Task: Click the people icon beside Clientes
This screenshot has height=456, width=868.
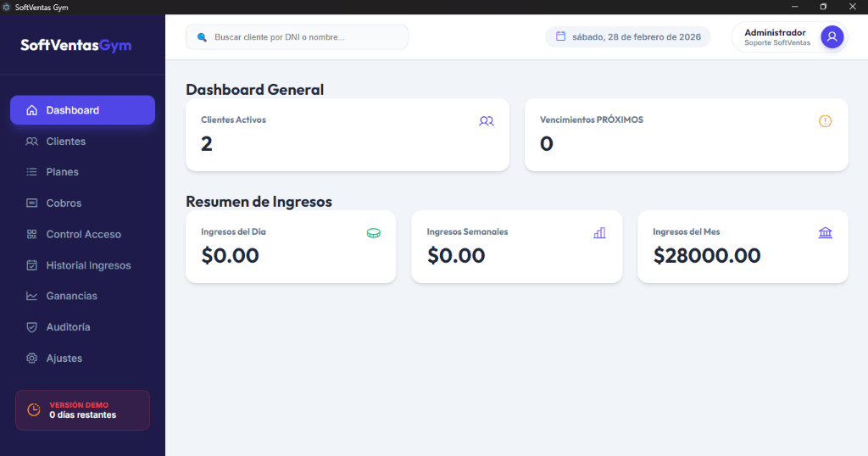Action: [x=32, y=141]
